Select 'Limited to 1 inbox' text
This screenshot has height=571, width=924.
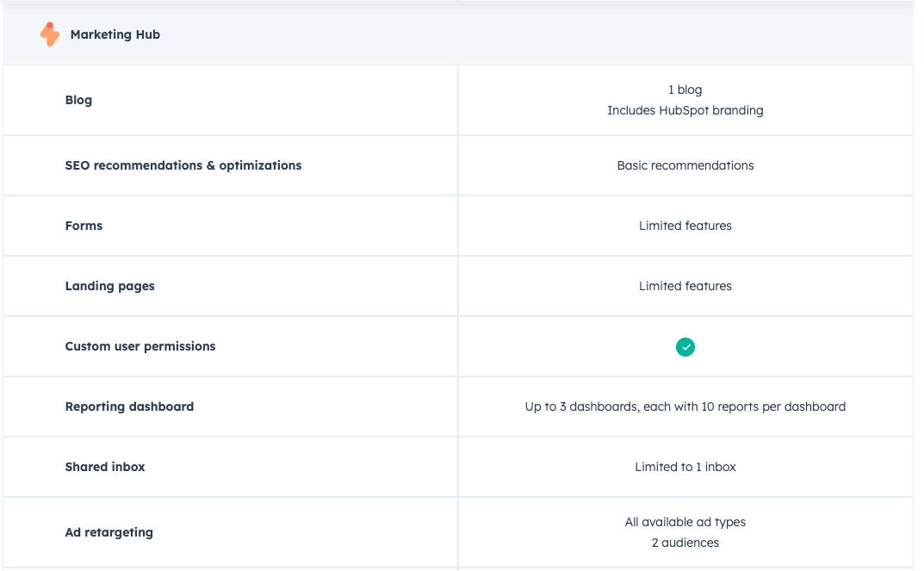tap(685, 467)
